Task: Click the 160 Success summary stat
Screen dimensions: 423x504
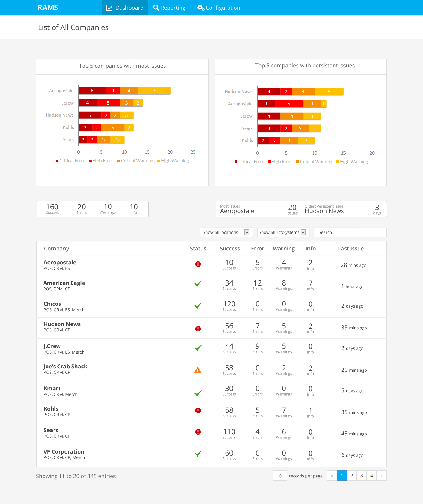Action: [x=52, y=209]
